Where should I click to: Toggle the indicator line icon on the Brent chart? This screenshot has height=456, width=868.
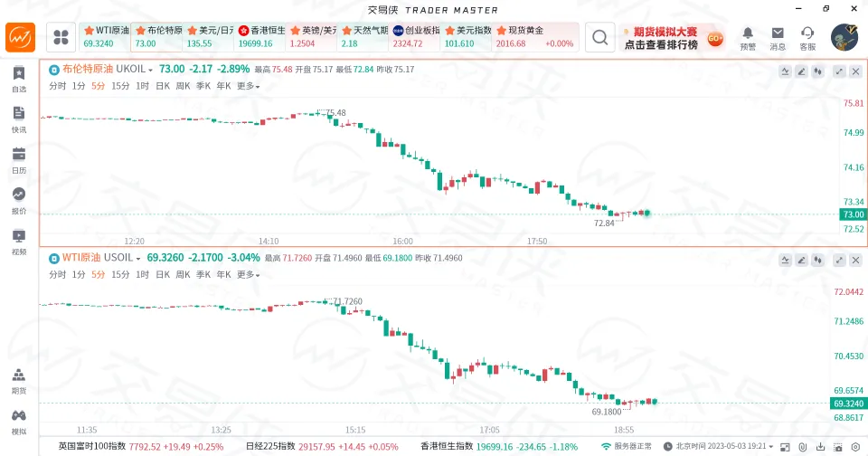click(785, 71)
